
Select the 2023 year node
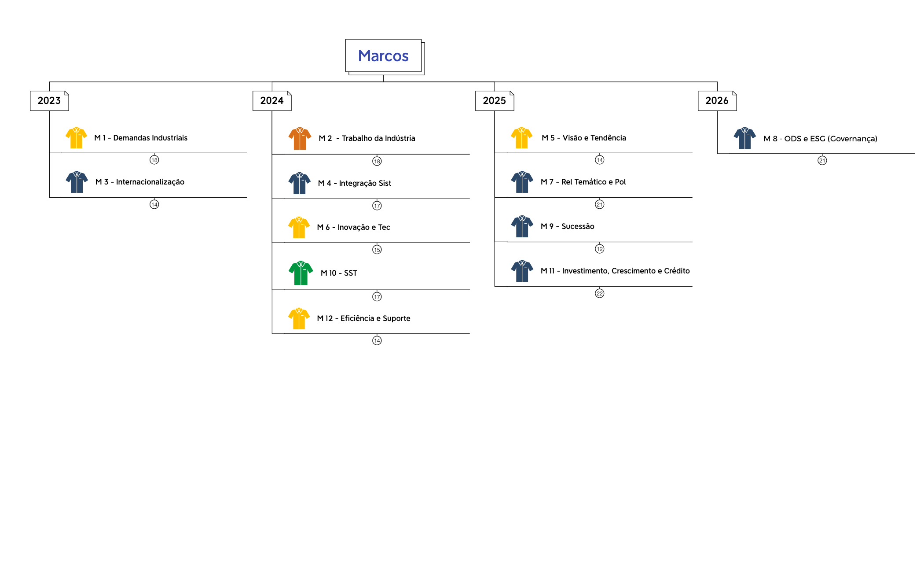49,101
